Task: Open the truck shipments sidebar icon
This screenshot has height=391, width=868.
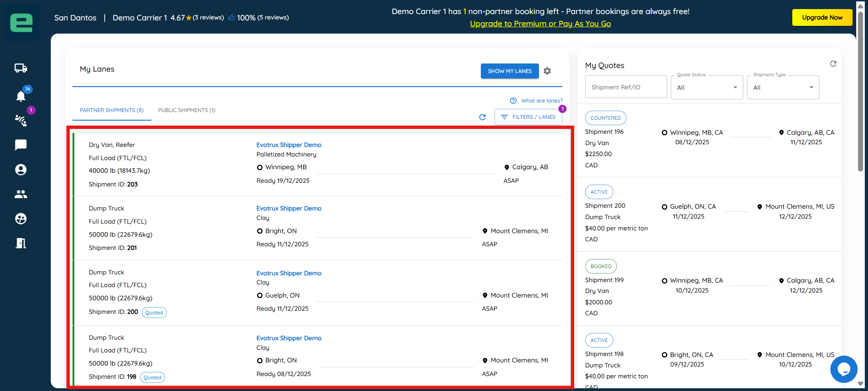Action: coord(21,68)
